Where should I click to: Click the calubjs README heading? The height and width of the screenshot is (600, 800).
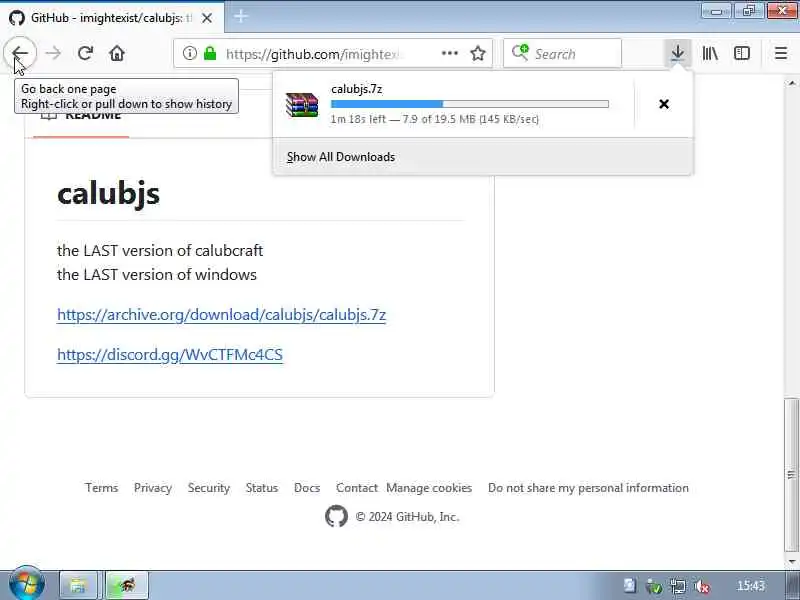pyautogui.click(x=108, y=194)
